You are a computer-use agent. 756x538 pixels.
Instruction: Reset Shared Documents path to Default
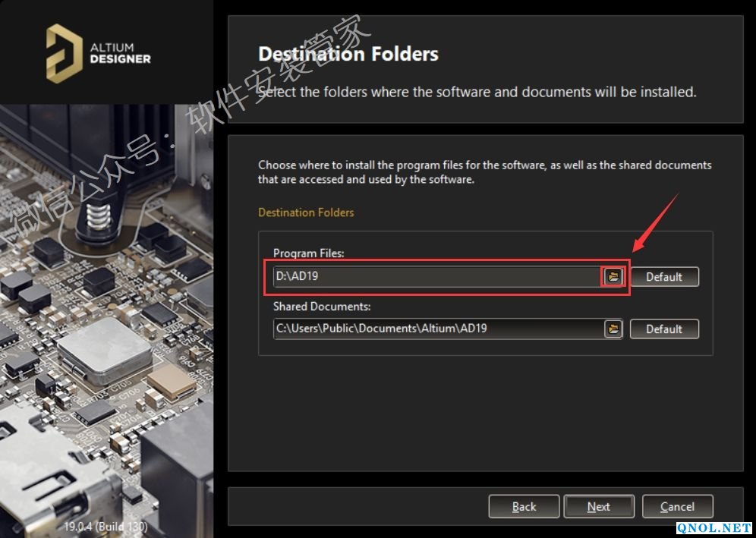pos(663,329)
